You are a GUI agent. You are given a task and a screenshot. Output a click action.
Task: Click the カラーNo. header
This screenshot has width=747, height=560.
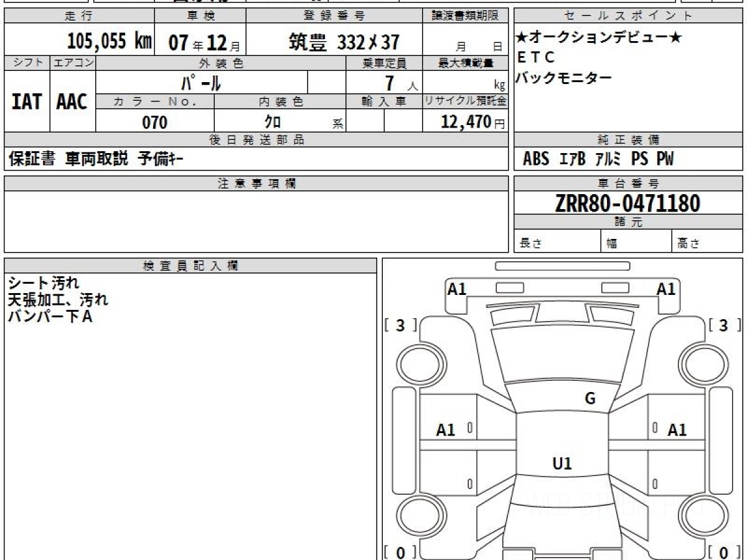[x=155, y=101]
